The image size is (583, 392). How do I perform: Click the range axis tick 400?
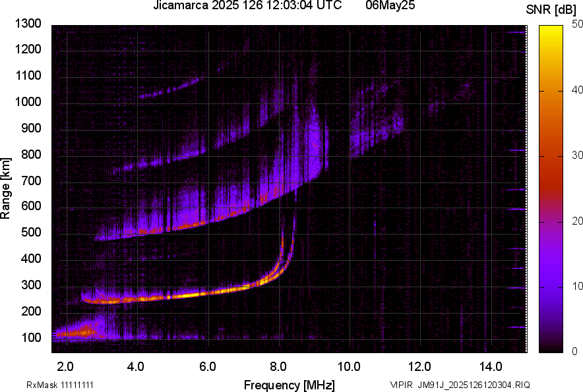click(x=31, y=258)
